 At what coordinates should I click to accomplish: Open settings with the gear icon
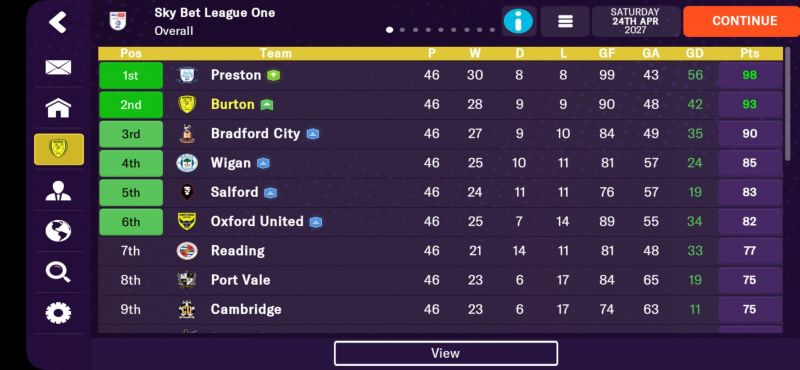[58, 313]
